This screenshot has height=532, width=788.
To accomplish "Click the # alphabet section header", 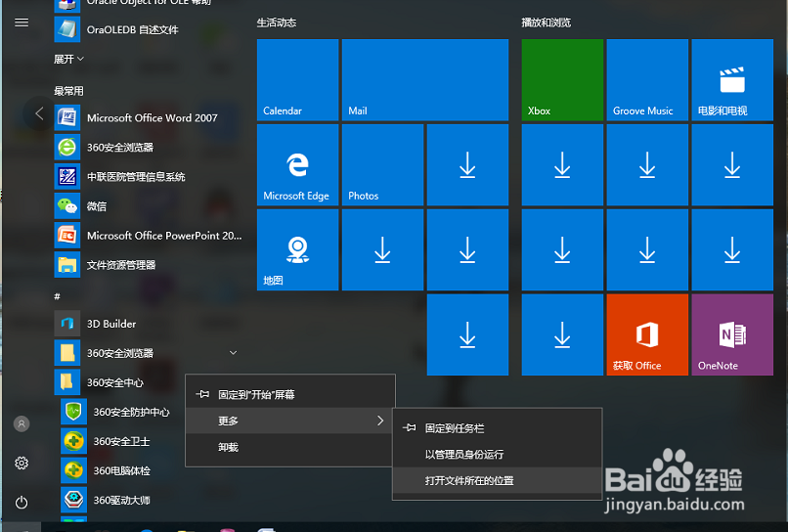I will pos(58,296).
